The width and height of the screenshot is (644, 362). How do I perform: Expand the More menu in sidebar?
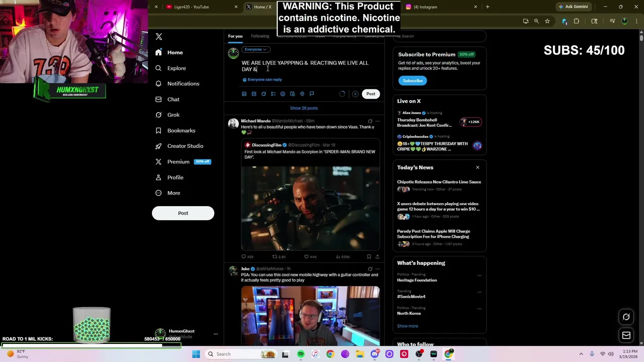point(168,193)
